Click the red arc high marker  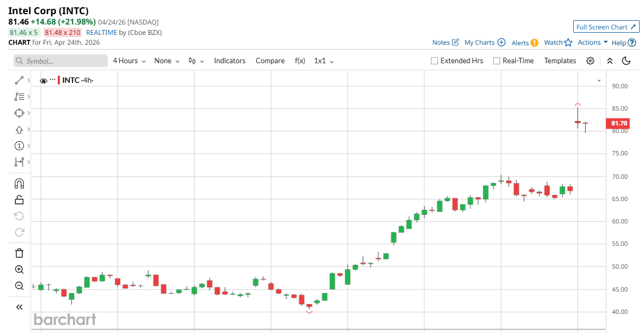coord(578,105)
